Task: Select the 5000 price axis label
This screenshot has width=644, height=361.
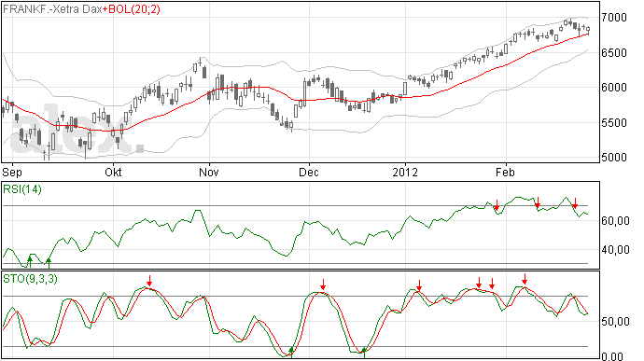Action: [x=614, y=158]
